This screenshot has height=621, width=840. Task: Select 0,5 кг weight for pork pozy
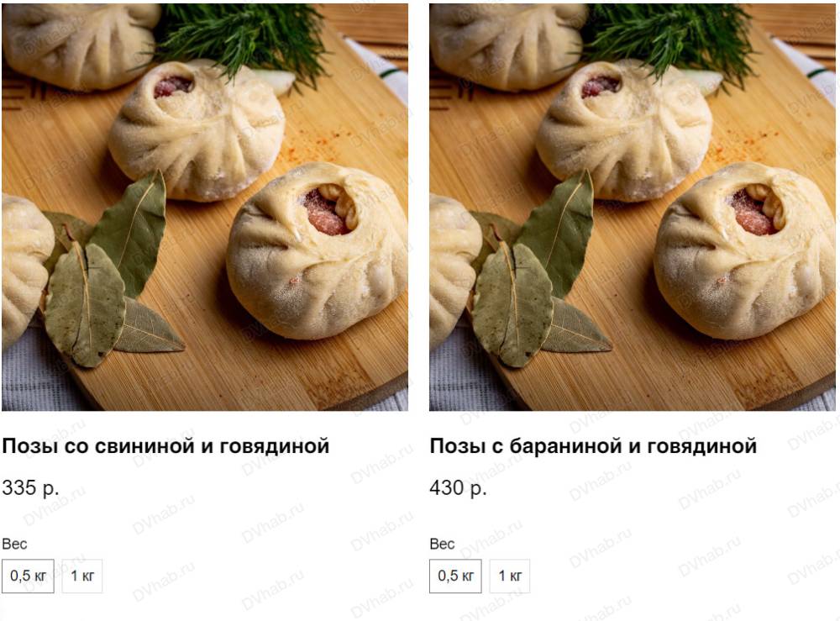(x=28, y=576)
